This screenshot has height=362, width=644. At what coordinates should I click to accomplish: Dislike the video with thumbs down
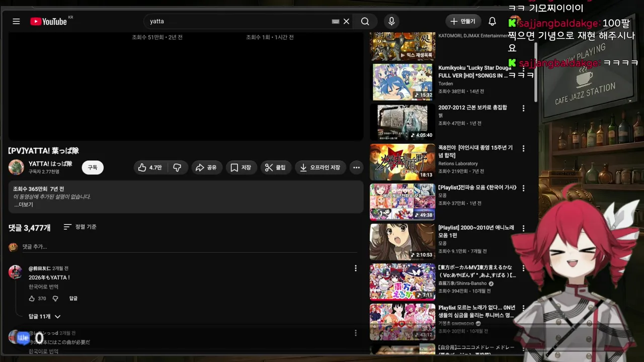coord(178,167)
